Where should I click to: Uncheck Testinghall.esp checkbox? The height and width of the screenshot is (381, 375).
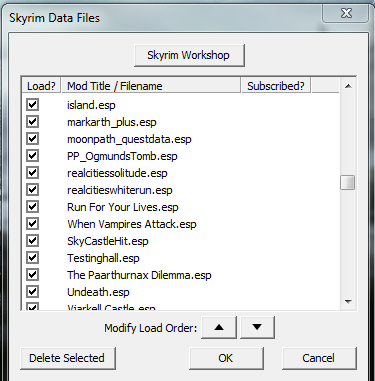[x=33, y=258]
